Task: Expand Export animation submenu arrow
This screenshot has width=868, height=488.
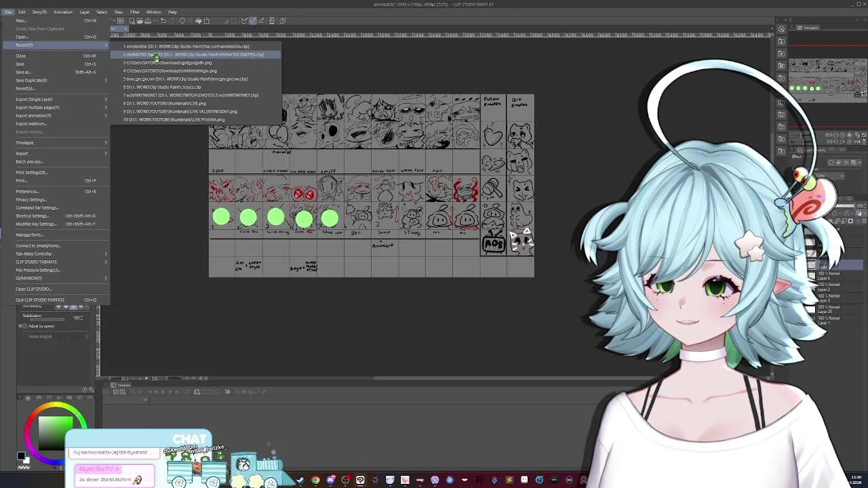Action: tap(106, 115)
